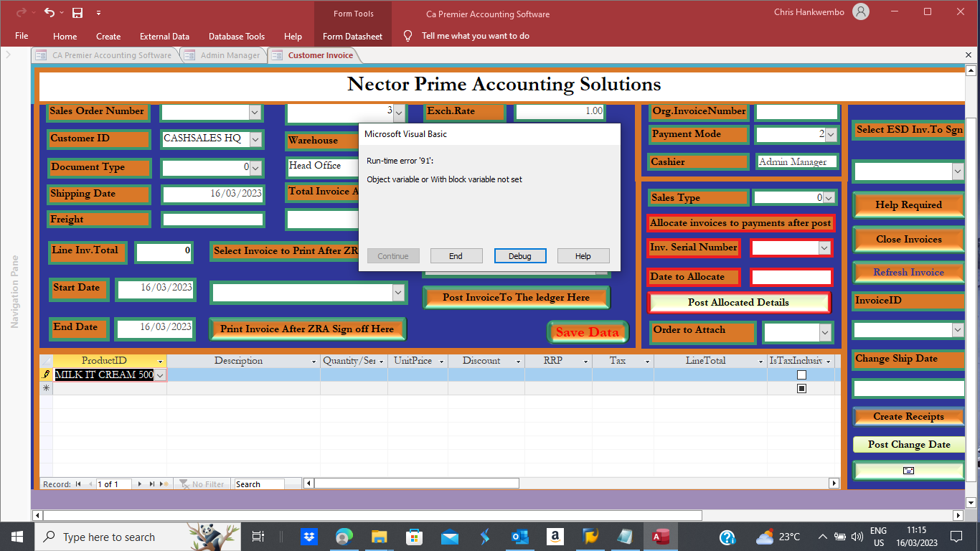The image size is (980, 551).
Task: Open the Document Type dropdown arrow
Action: tap(255, 168)
